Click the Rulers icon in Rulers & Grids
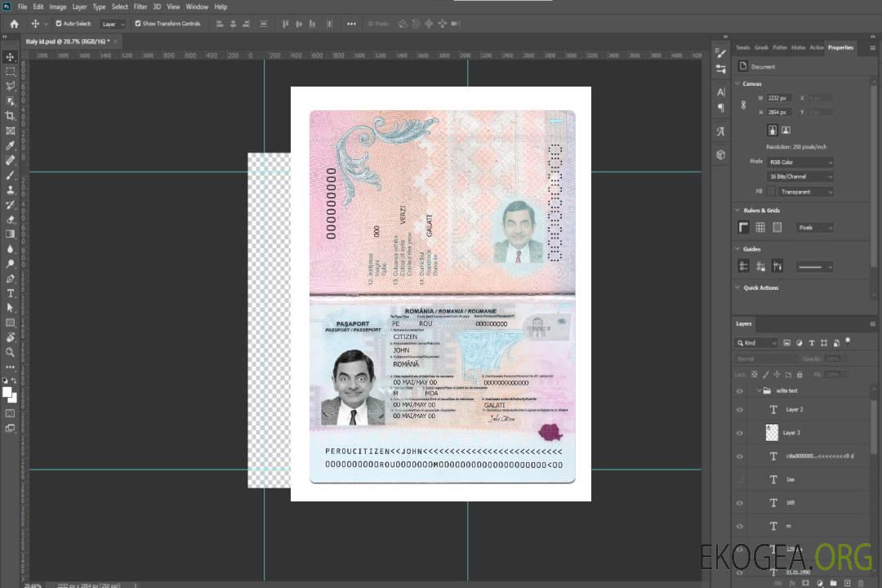 tap(744, 227)
